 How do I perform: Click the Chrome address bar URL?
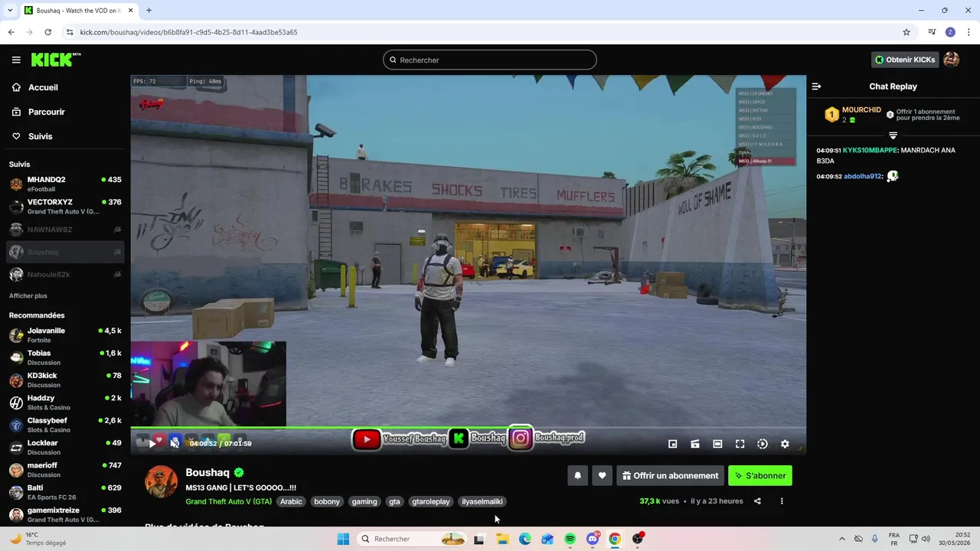click(x=188, y=32)
